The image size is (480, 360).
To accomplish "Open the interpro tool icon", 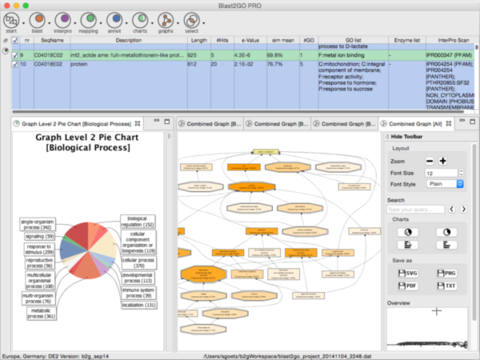I will [x=63, y=20].
